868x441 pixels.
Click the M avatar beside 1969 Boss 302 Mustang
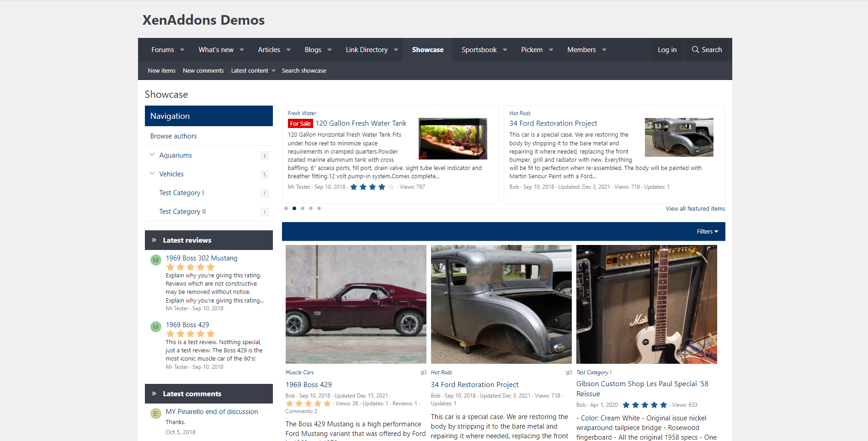(x=156, y=260)
